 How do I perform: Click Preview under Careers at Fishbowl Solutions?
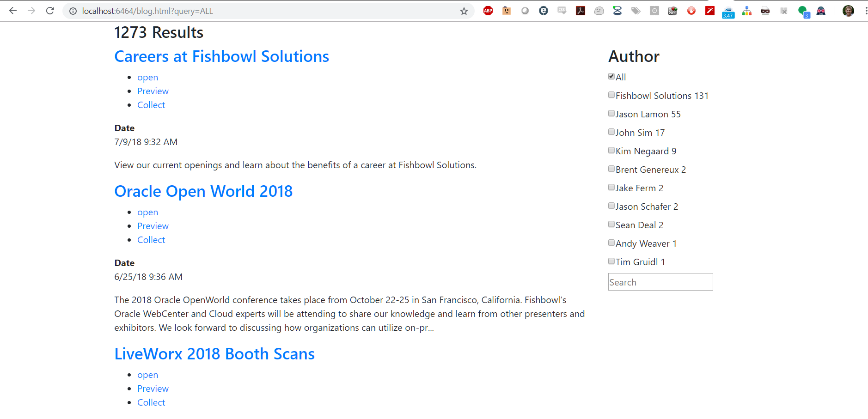point(153,91)
